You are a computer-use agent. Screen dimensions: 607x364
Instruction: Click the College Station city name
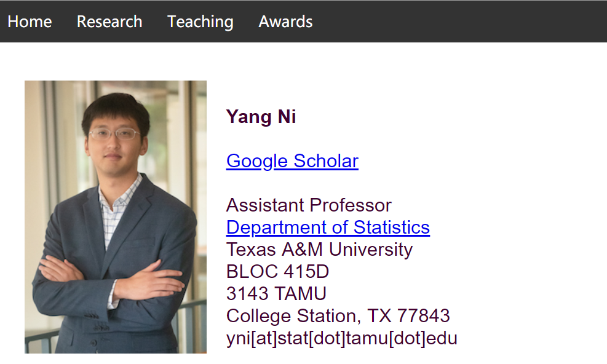point(290,316)
